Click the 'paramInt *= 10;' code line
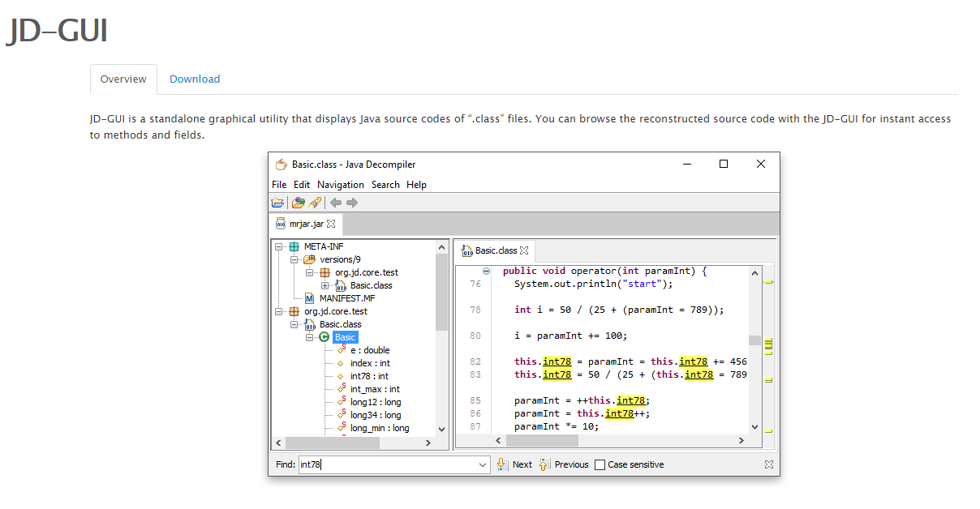The width and height of the screenshot is (980, 509). click(x=557, y=426)
